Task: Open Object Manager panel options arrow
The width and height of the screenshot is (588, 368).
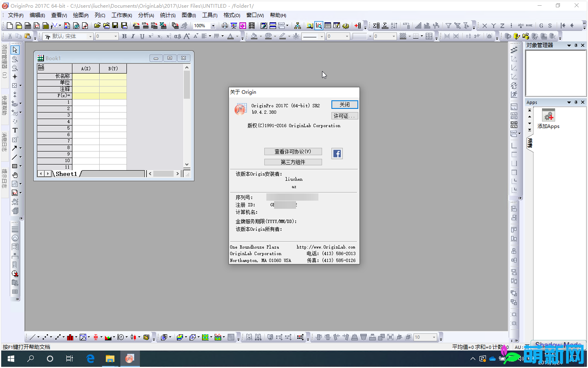Action: 569,45
